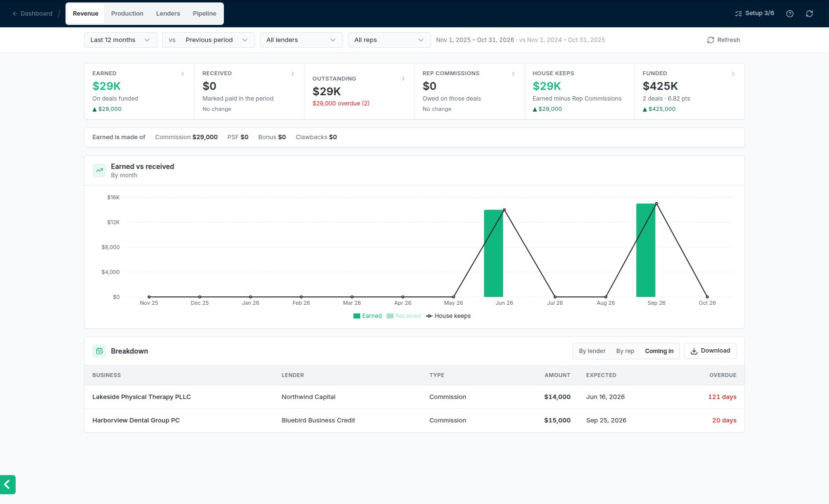
Task: Open the vs Previous period dropdown
Action: (x=208, y=40)
